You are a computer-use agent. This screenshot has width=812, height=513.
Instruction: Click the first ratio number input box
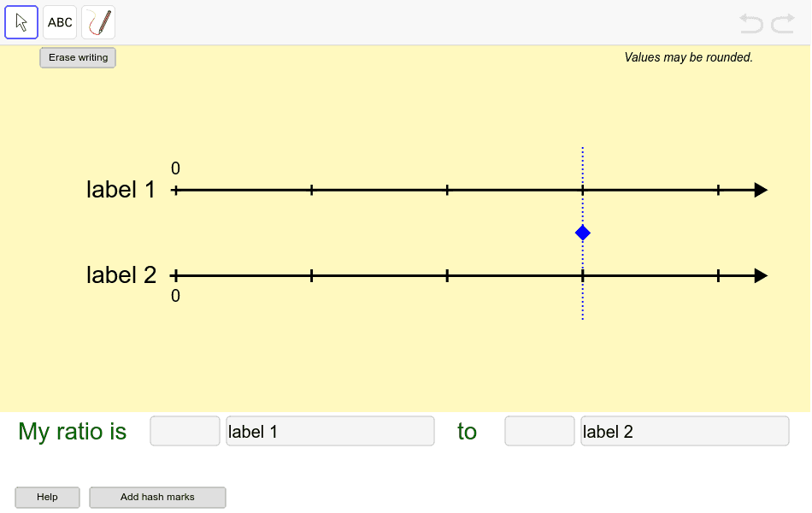pos(185,431)
